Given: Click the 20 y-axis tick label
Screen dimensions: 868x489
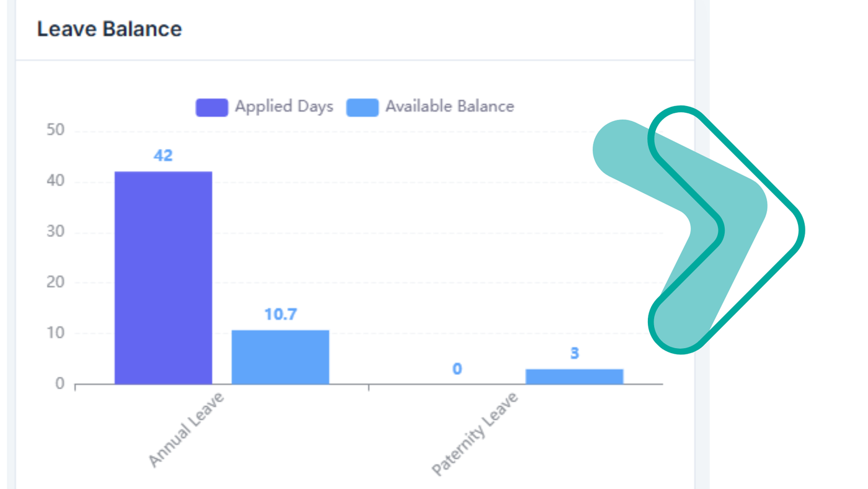Looking at the screenshot, I should point(55,283).
